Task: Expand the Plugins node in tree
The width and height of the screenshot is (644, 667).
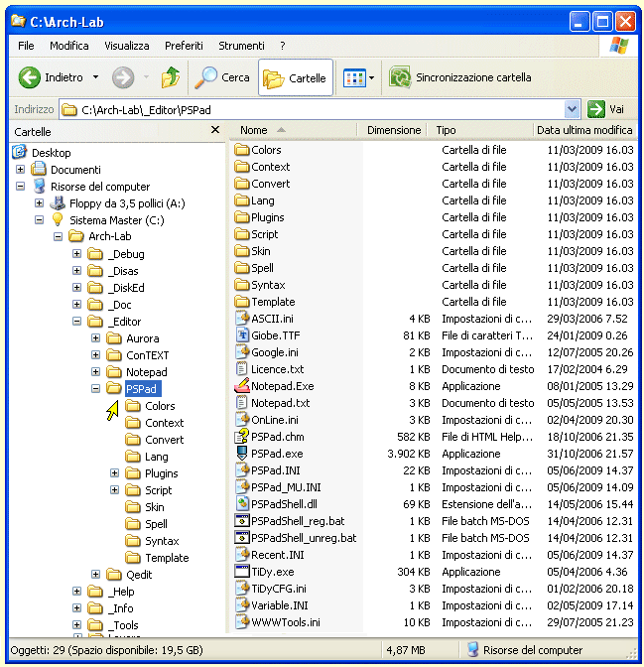Action: (114, 473)
